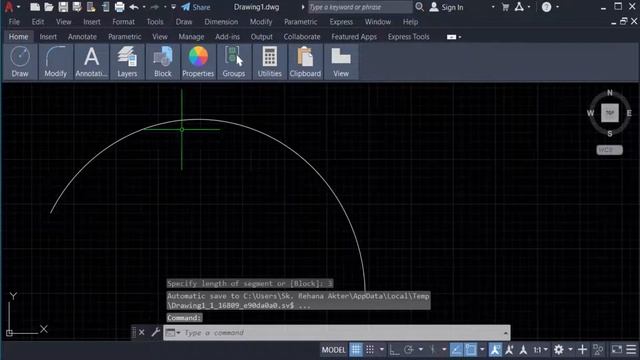Click the Redo arrow icon
Image resolution: width=640 pixels, height=360 pixels.
[155, 7]
